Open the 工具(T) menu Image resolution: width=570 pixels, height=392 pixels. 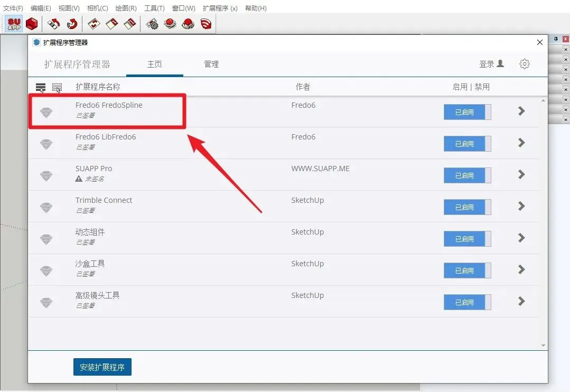[154, 8]
